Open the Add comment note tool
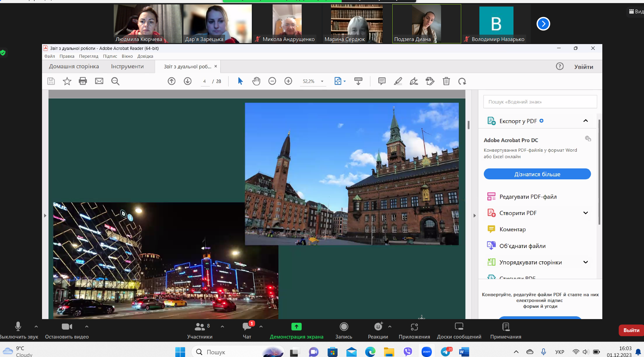The image size is (644, 357). [x=382, y=81]
